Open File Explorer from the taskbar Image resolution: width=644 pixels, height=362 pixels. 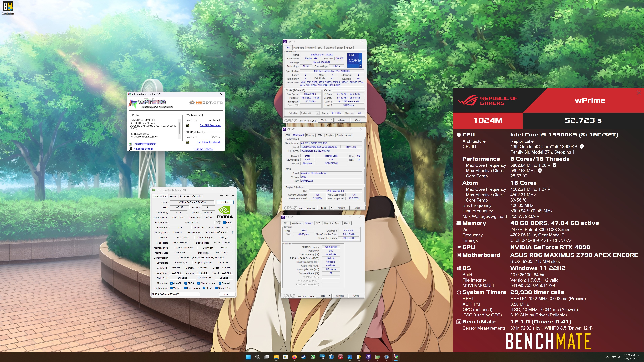(276, 357)
